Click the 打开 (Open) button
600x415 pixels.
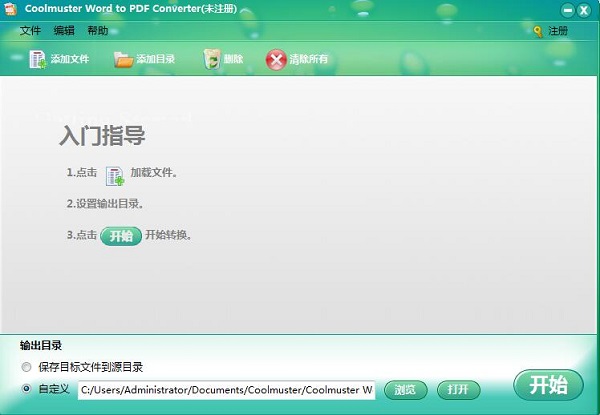pos(458,390)
